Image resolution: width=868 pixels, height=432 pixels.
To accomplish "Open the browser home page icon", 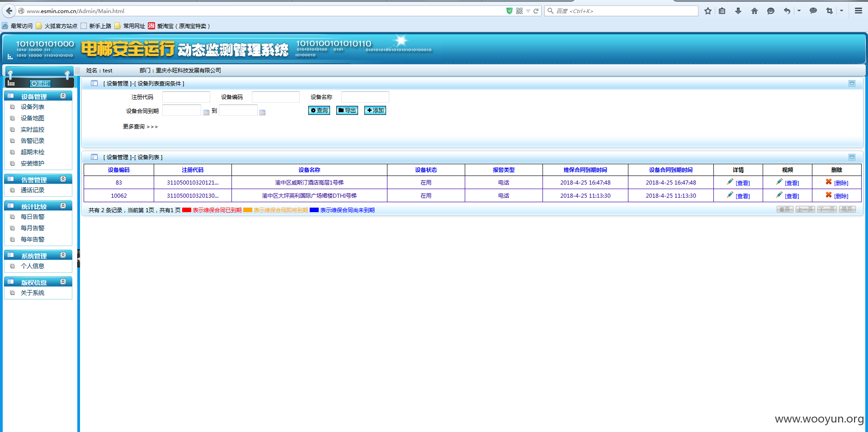I will pyautogui.click(x=754, y=11).
